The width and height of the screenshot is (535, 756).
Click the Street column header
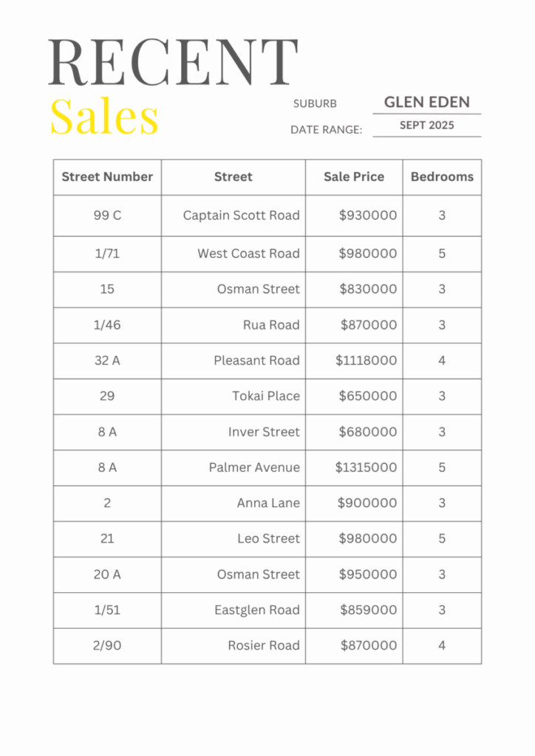(233, 177)
